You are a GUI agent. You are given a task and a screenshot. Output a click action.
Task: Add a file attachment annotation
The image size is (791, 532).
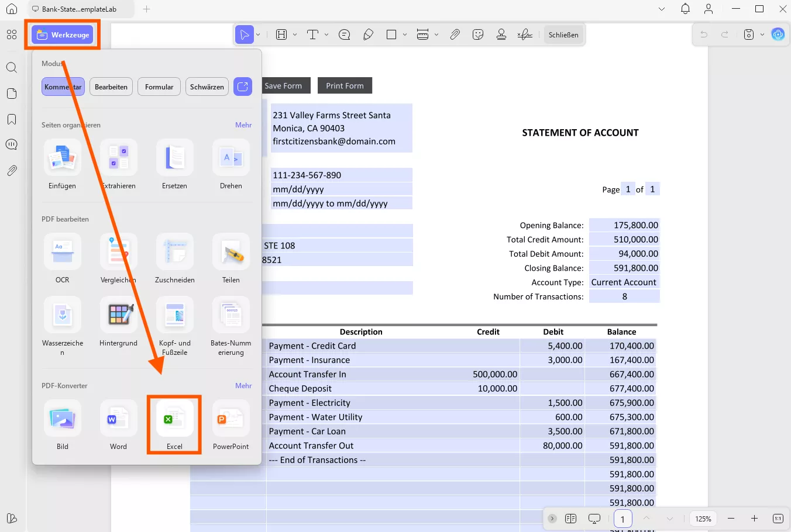click(455, 34)
